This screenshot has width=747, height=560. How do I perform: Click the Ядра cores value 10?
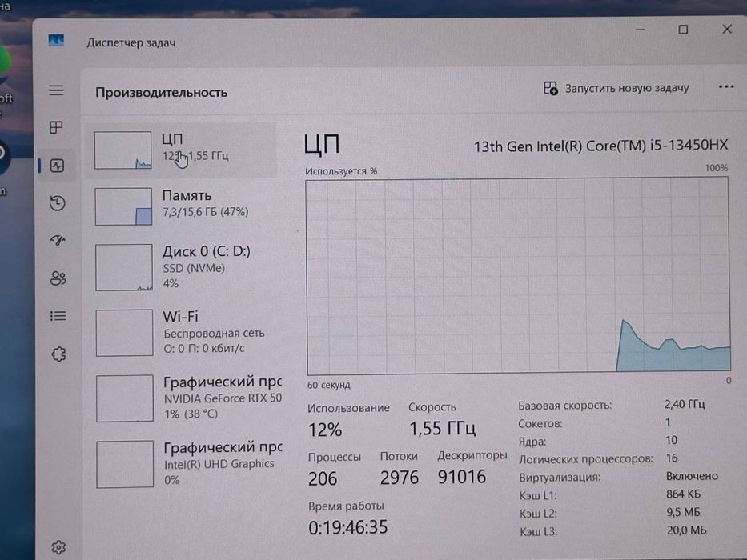tap(671, 440)
